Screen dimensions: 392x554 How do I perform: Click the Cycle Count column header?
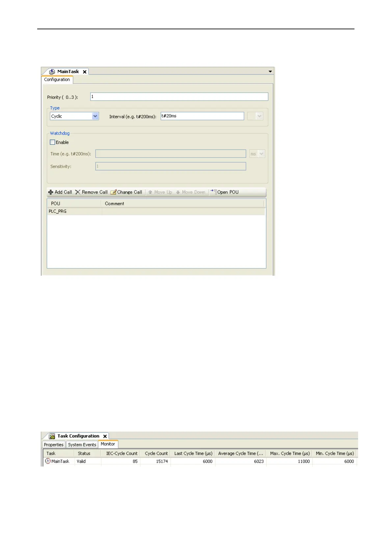[155, 453]
